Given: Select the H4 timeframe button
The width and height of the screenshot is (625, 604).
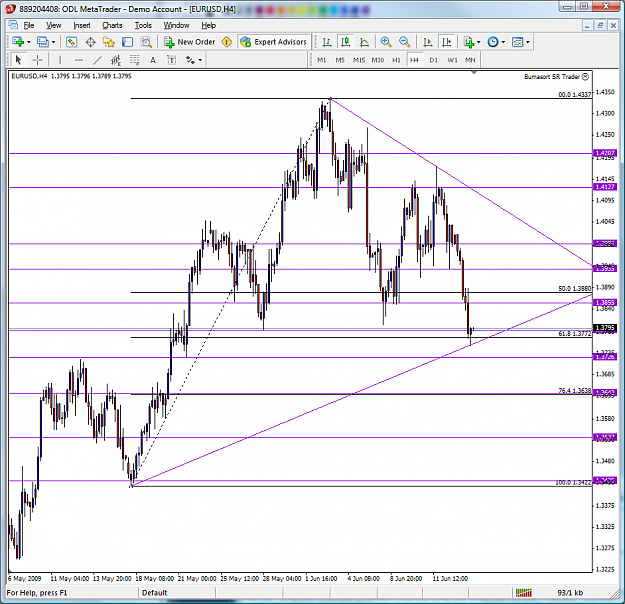Looking at the screenshot, I should 415,60.
